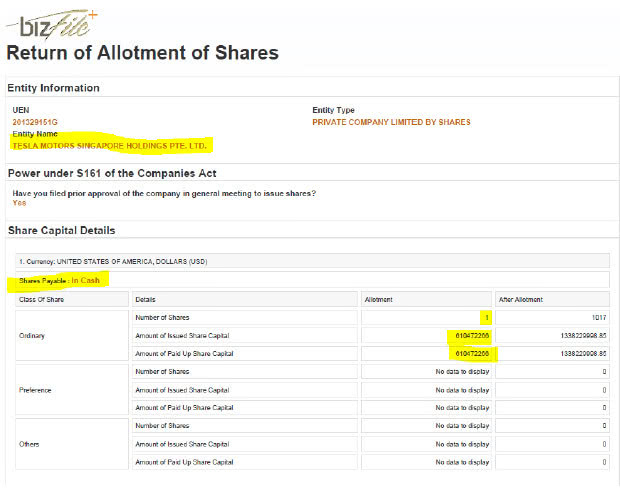Click the 'Allotment' column header
Viewport: 620px width, 501px height.
(x=426, y=299)
